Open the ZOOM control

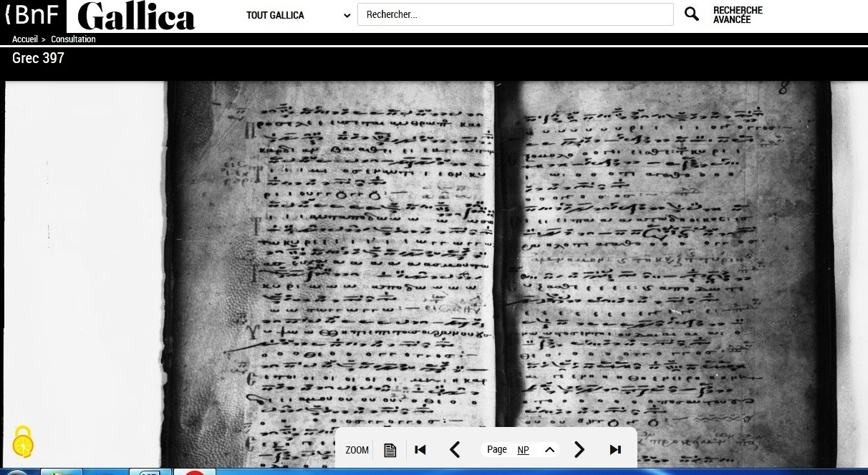(357, 450)
